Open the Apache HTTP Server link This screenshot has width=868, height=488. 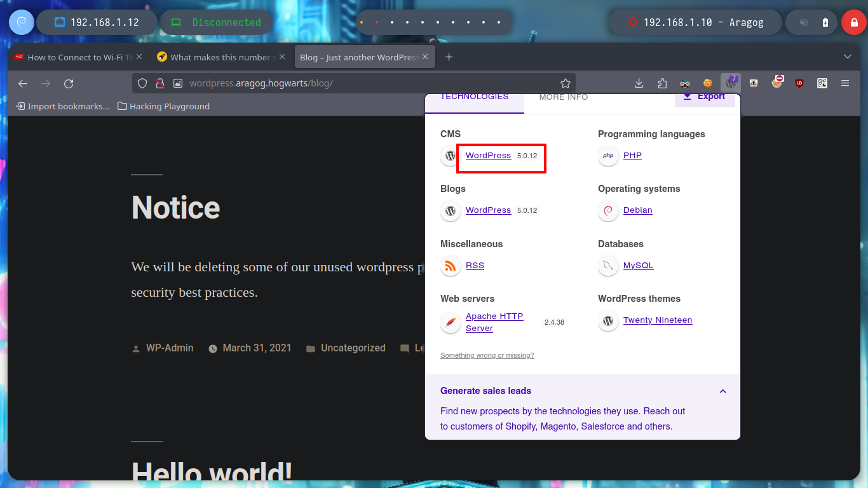[x=494, y=322]
